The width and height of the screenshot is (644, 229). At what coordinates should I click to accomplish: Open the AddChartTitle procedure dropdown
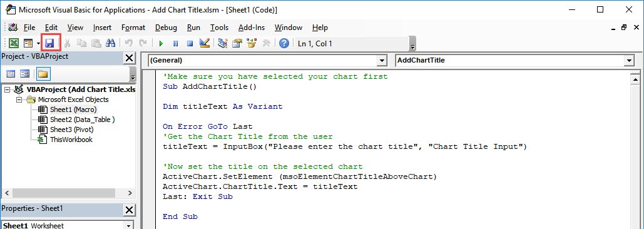[x=629, y=61]
